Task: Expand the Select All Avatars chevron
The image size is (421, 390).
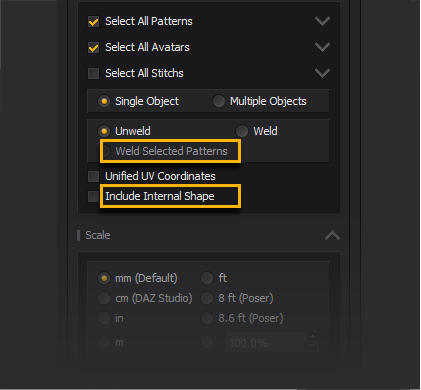Action: pyautogui.click(x=322, y=47)
